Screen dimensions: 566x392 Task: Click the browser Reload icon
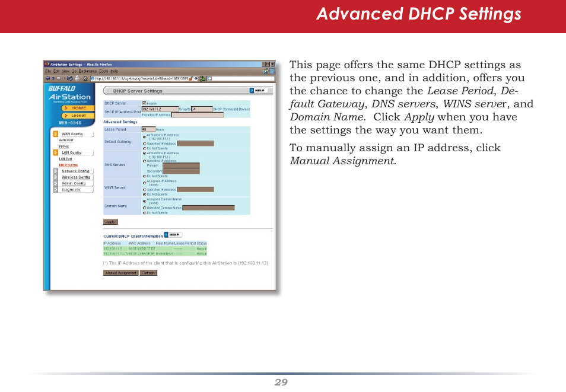[x=69, y=78]
